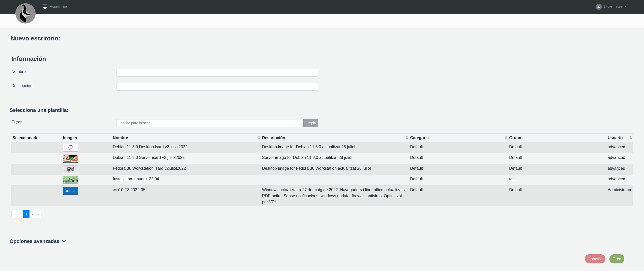Open the Escritorios menu item
This screenshot has height=271, width=644.
(x=55, y=7)
